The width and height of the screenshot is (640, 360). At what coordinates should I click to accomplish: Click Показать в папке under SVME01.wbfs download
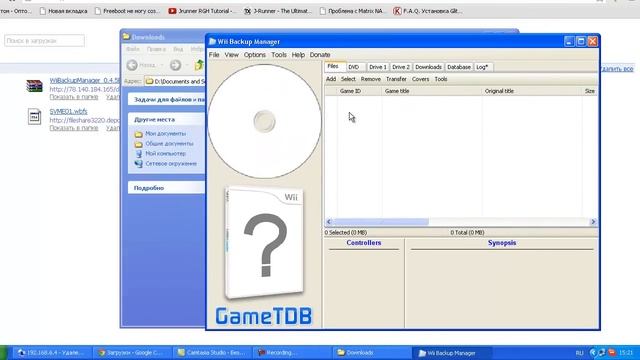[73, 128]
